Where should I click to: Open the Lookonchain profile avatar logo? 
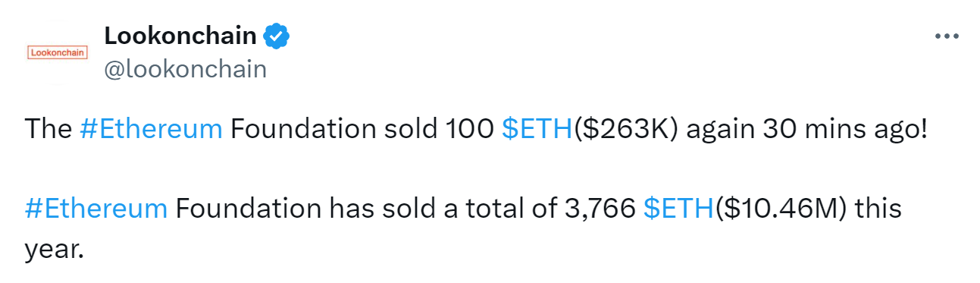(57, 52)
